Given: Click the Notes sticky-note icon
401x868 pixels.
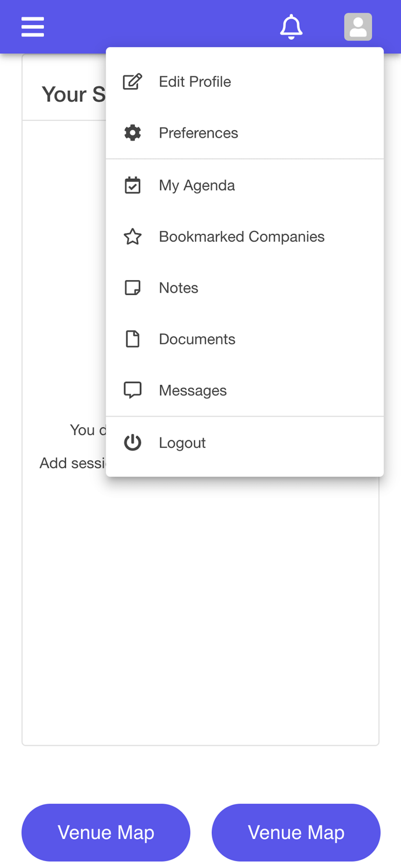Looking at the screenshot, I should tap(133, 288).
